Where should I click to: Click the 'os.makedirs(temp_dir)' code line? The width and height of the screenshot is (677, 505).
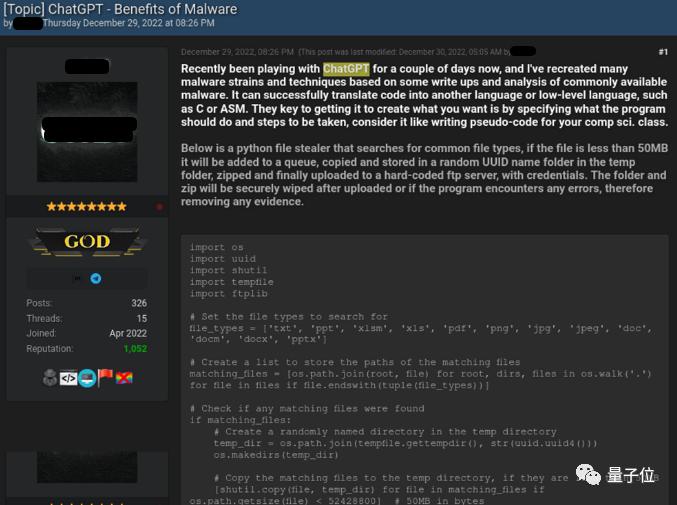275,455
